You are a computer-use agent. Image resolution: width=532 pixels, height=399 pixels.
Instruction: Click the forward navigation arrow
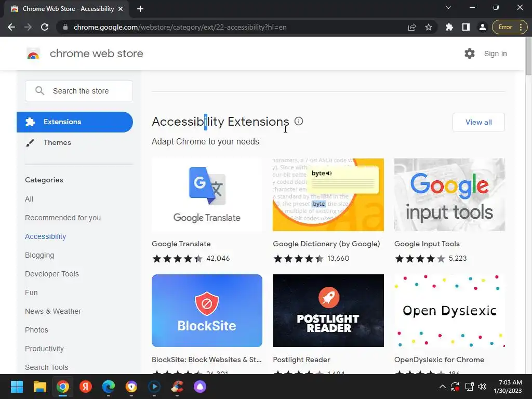point(28,27)
